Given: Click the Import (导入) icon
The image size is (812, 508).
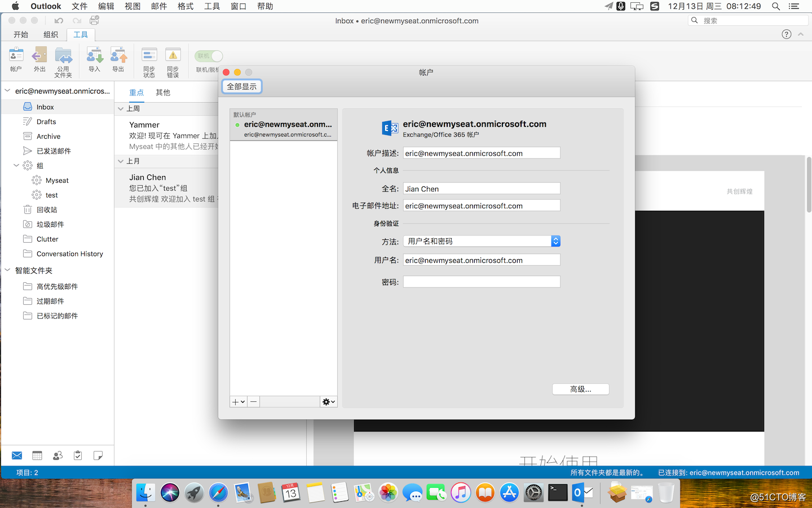Looking at the screenshot, I should [x=94, y=60].
